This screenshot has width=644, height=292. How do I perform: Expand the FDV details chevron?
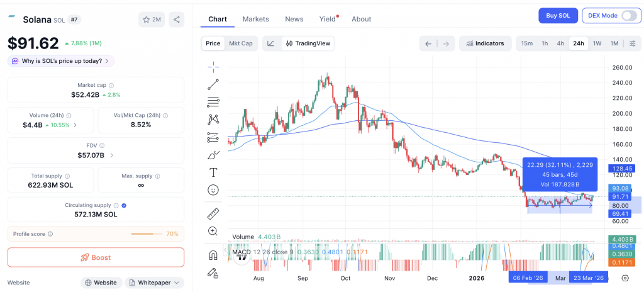pyautogui.click(x=112, y=155)
